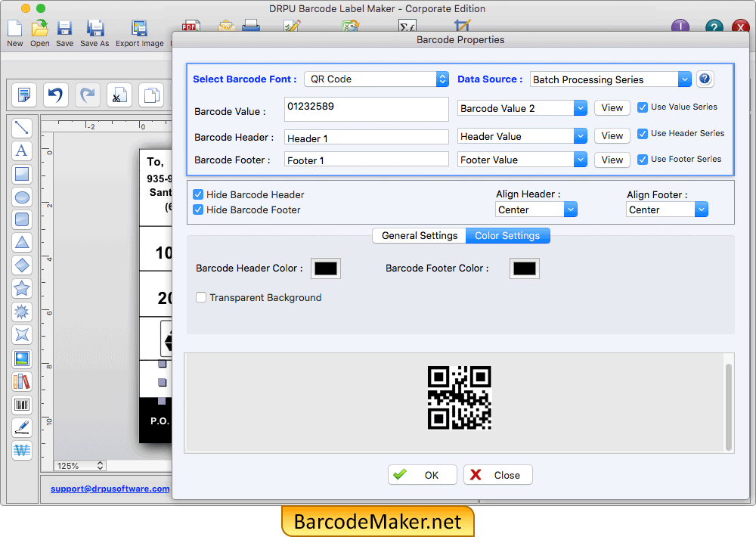Uncheck Hide Barcode Header
This screenshot has width=756, height=537.
click(197, 194)
